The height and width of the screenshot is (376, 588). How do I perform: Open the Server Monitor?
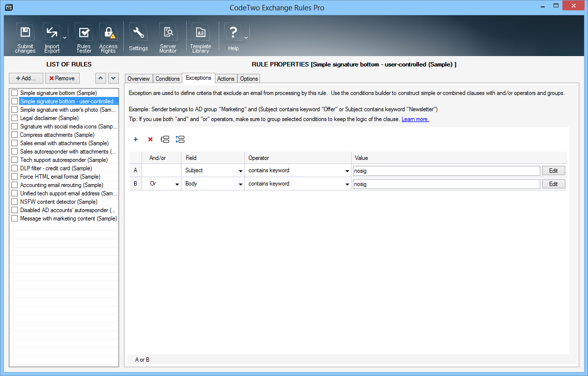168,38
